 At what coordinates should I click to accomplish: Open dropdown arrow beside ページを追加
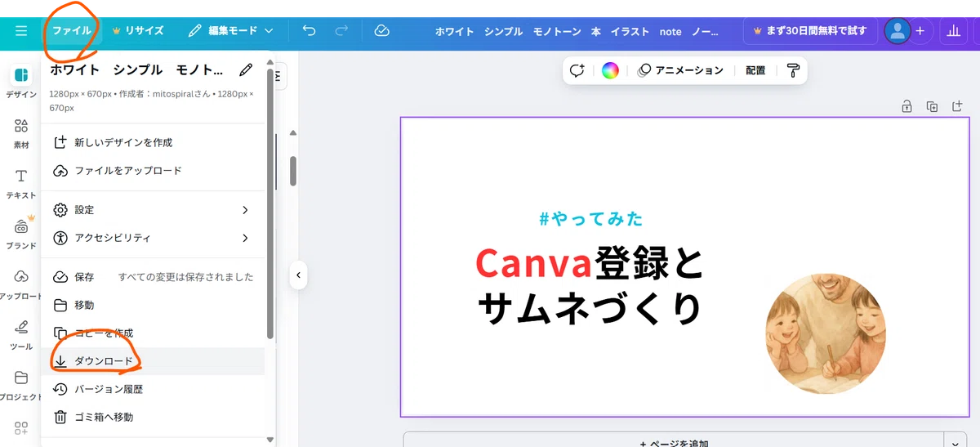pos(955,441)
